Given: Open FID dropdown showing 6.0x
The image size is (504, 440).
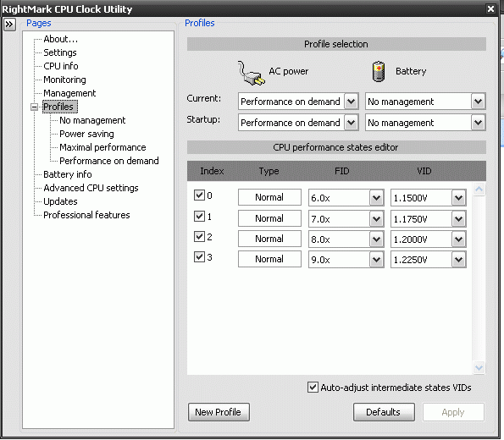Looking at the screenshot, I should click(376, 197).
